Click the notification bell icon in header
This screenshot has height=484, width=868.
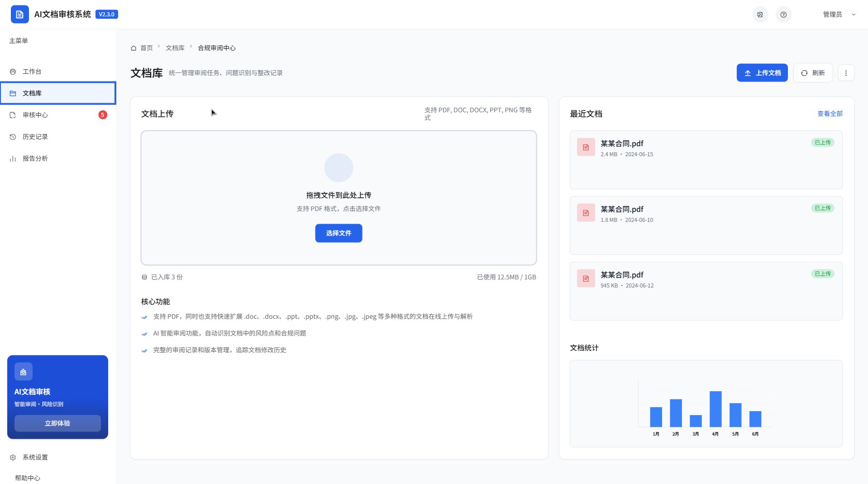760,14
